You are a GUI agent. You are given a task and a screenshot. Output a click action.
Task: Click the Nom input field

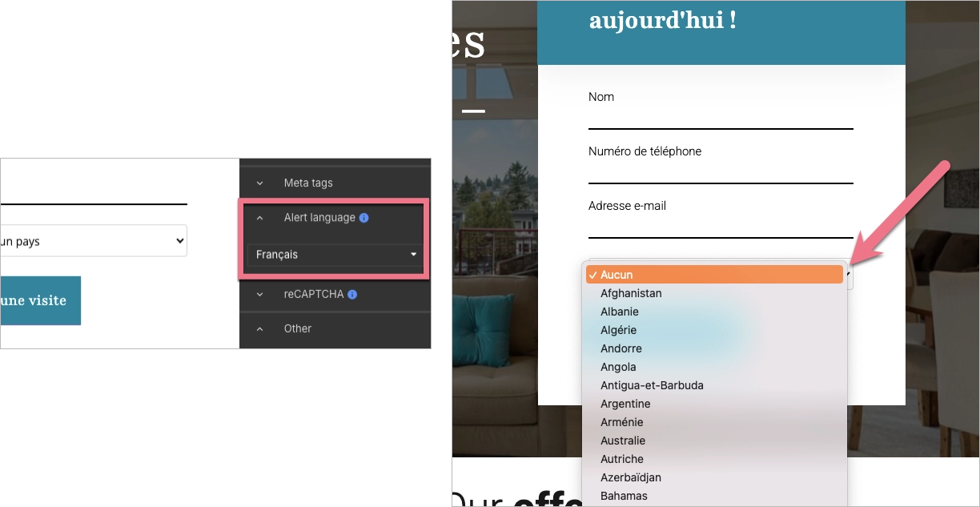(x=721, y=117)
